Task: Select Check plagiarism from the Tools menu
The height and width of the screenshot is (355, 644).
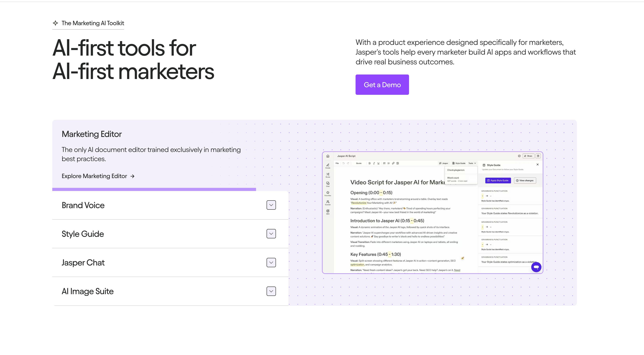Action: [x=461, y=170]
